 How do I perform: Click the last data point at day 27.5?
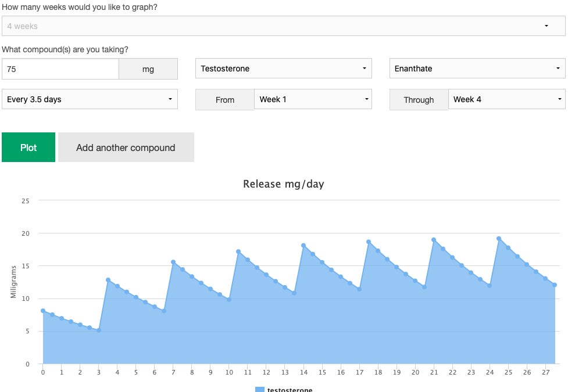[x=555, y=285]
